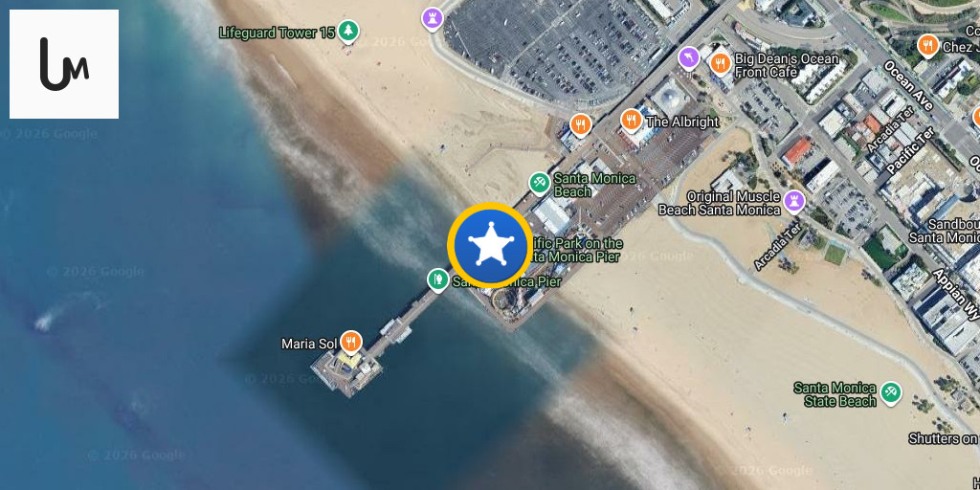
Task: Select the Santa Monica State Beach pin
Action: [x=891, y=393]
